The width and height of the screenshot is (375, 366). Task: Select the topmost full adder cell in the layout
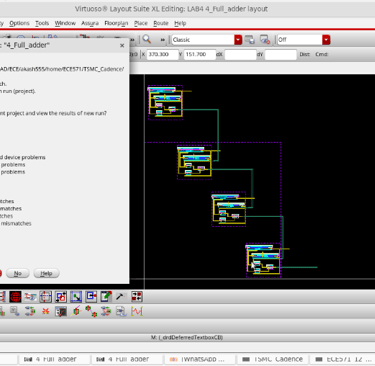pyautogui.click(x=165, y=102)
